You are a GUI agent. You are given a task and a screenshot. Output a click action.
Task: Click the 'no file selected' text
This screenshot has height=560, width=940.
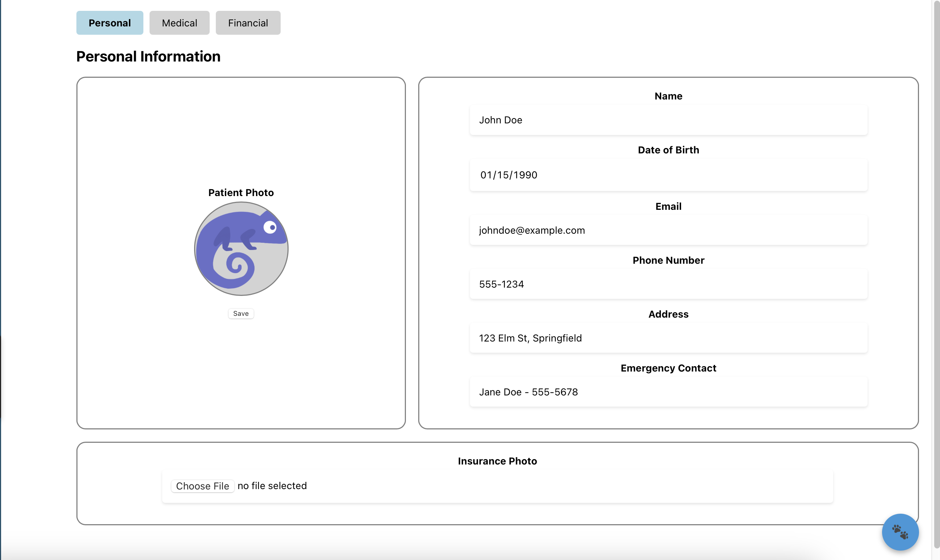tap(272, 486)
